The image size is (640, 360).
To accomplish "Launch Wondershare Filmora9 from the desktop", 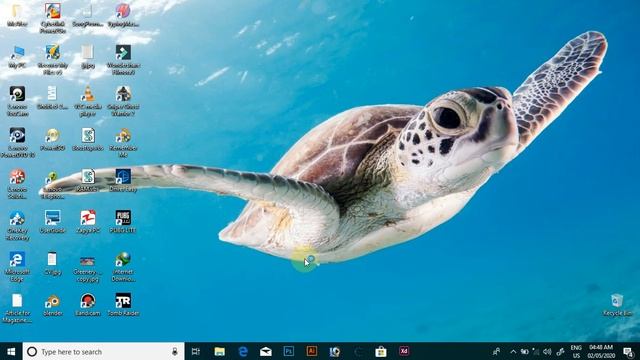I will coord(123,60).
